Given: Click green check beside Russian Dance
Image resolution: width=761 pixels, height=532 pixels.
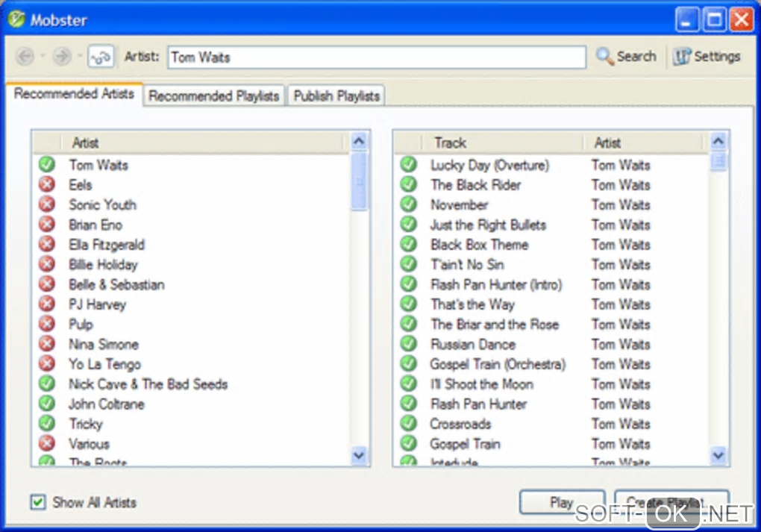Looking at the screenshot, I should pyautogui.click(x=409, y=344).
